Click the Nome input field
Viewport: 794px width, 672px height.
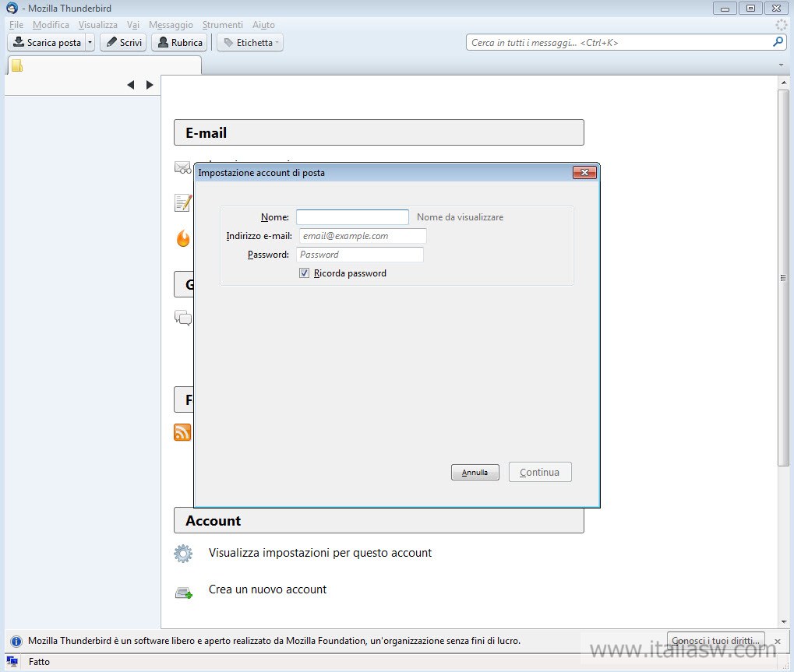(x=352, y=217)
